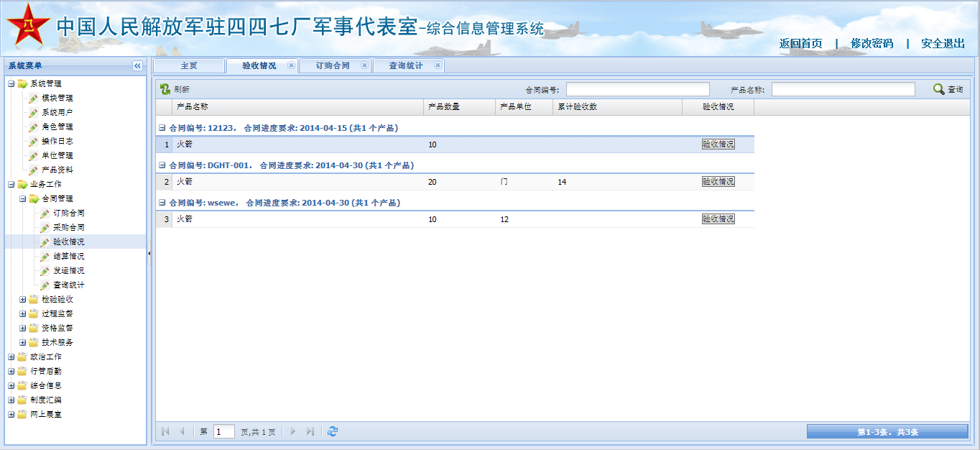The image size is (980, 450).
Task: Click the magnifier 查询 search icon
Action: 938,89
